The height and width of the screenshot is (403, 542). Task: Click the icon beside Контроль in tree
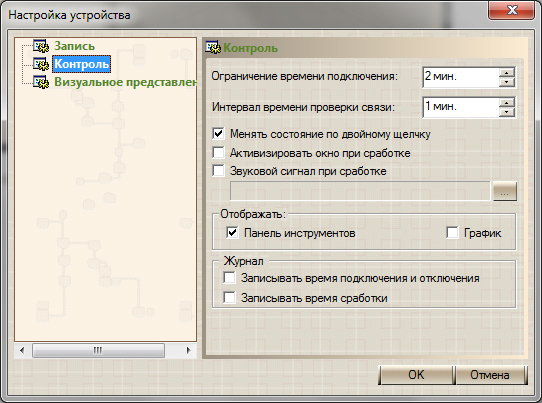[41, 64]
